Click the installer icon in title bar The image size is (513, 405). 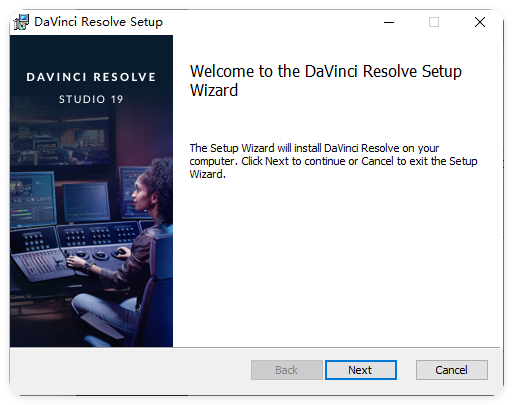pos(21,22)
